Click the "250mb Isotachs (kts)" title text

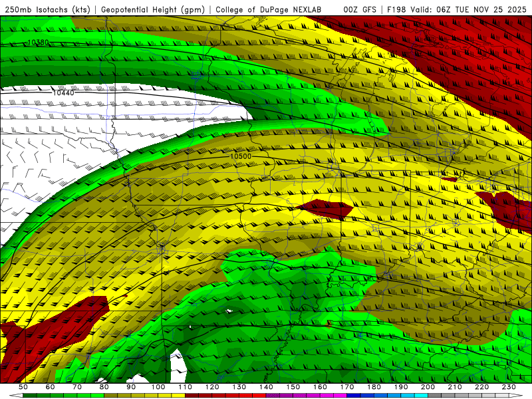coord(48,10)
